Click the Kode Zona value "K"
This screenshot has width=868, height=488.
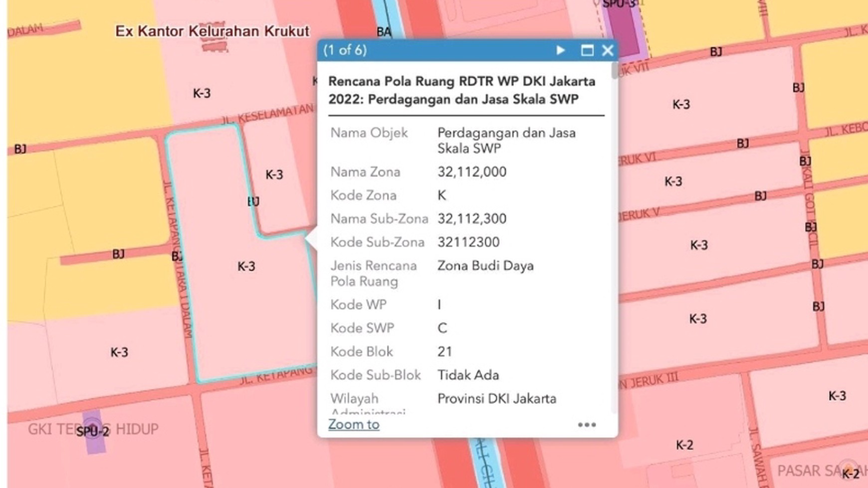(442, 195)
